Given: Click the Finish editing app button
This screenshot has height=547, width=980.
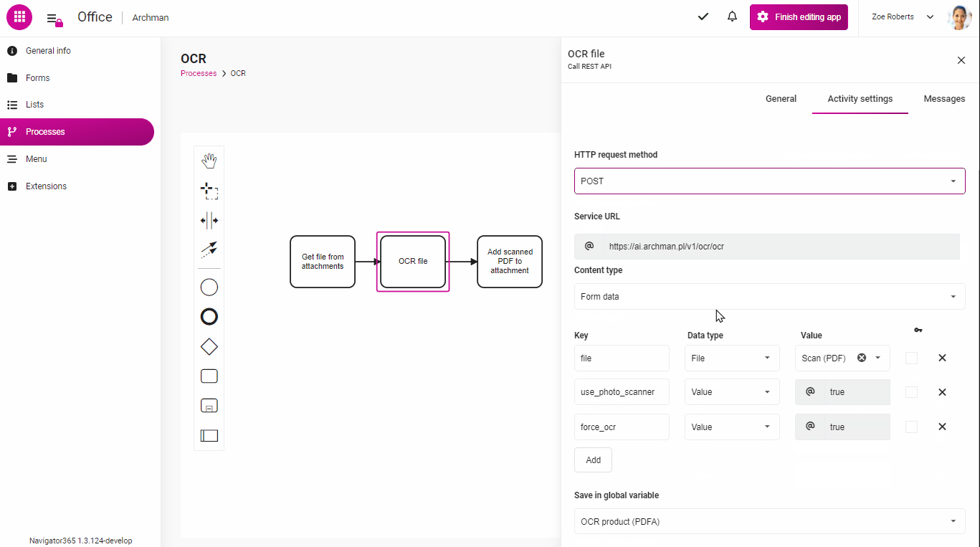Looking at the screenshot, I should [x=799, y=17].
